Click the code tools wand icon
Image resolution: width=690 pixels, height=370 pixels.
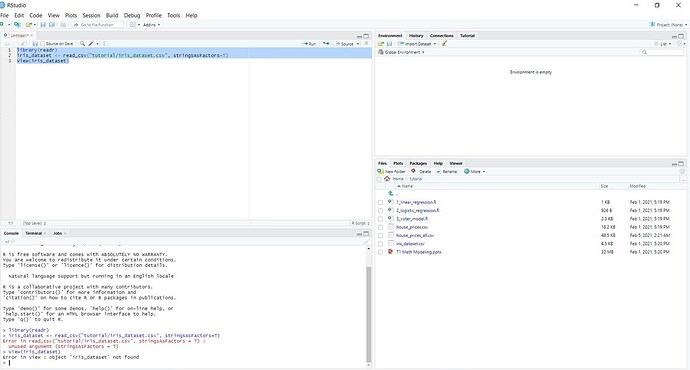point(91,44)
